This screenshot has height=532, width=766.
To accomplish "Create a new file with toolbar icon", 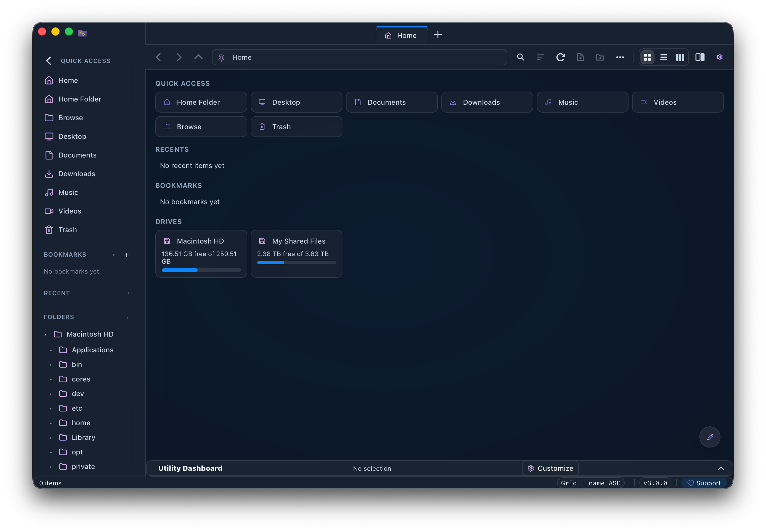I will [580, 57].
